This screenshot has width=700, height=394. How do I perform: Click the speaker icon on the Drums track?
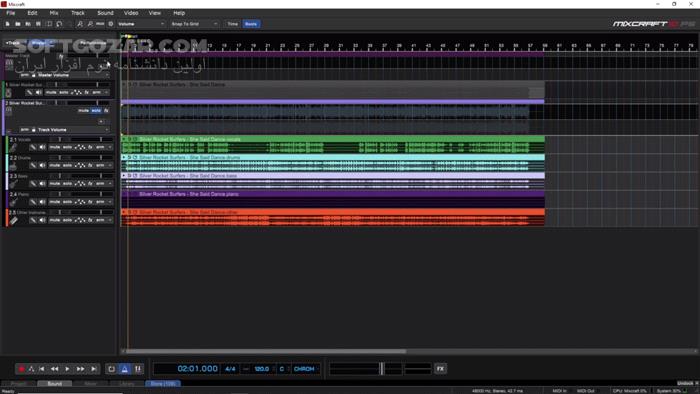click(42, 166)
